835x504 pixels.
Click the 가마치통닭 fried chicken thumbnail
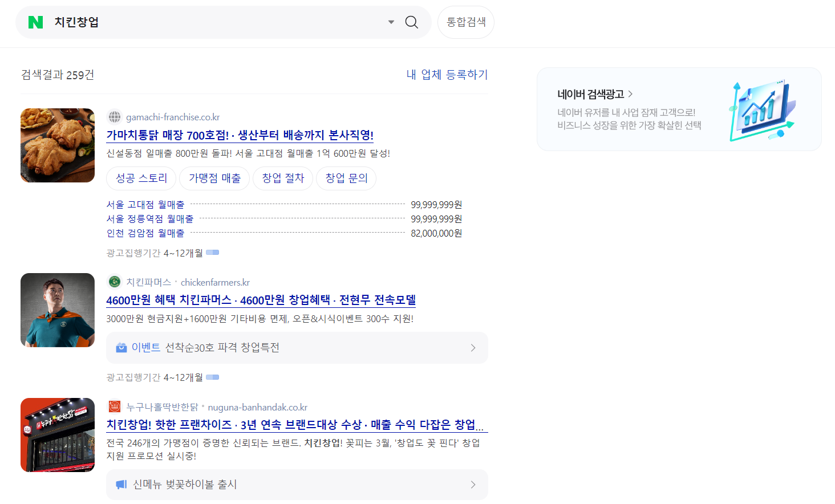58,145
